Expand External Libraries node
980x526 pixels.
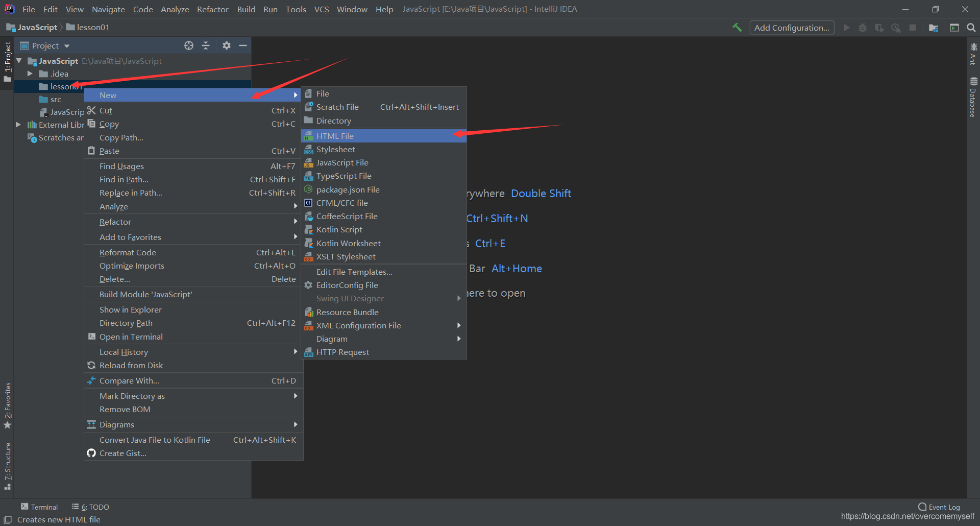(x=18, y=125)
